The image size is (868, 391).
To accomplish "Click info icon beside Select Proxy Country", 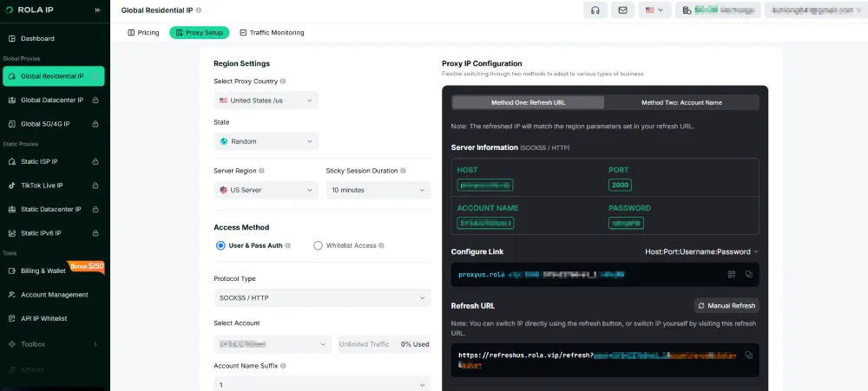I will pyautogui.click(x=283, y=81).
